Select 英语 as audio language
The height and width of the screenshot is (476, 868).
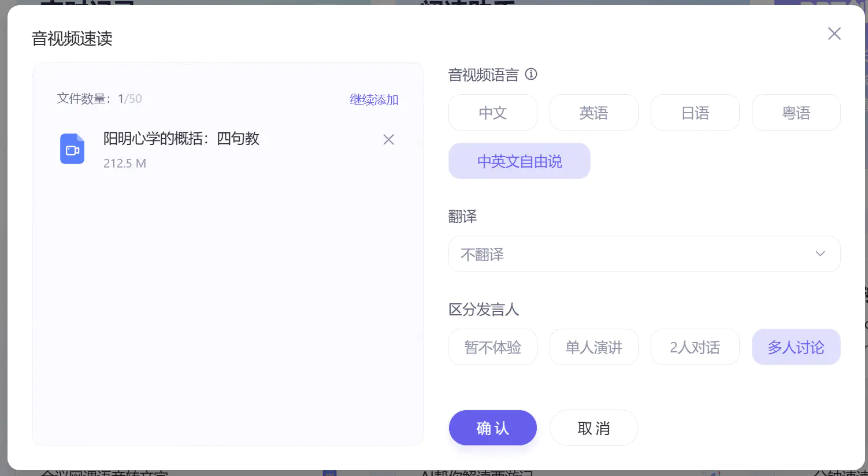pyautogui.click(x=593, y=113)
